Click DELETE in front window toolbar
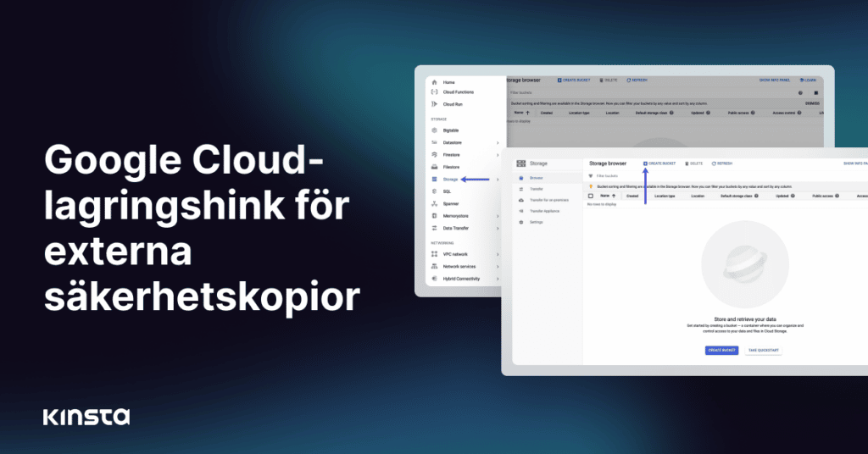Image resolution: width=868 pixels, height=454 pixels. 693,163
